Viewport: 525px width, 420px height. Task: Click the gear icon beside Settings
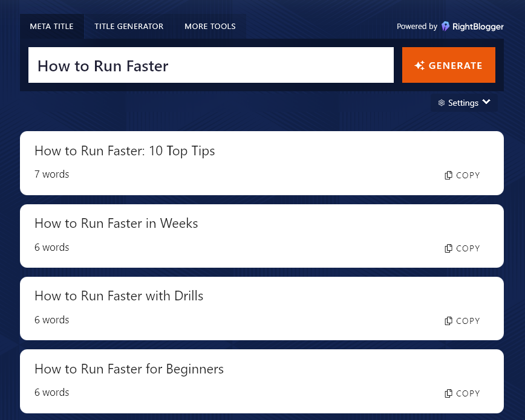(x=442, y=103)
